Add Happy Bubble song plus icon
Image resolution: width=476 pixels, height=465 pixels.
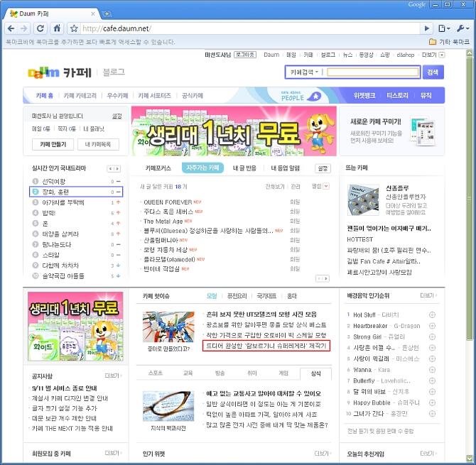point(432,403)
